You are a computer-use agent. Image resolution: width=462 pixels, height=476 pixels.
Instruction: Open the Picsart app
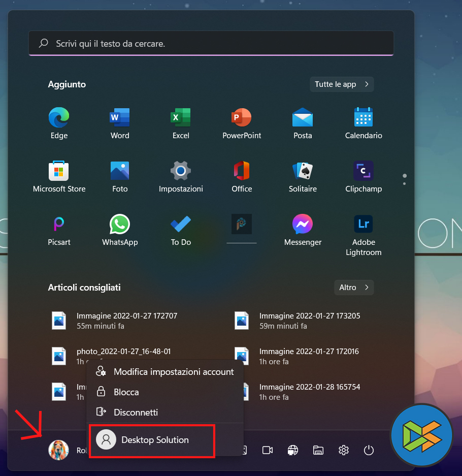point(59,230)
